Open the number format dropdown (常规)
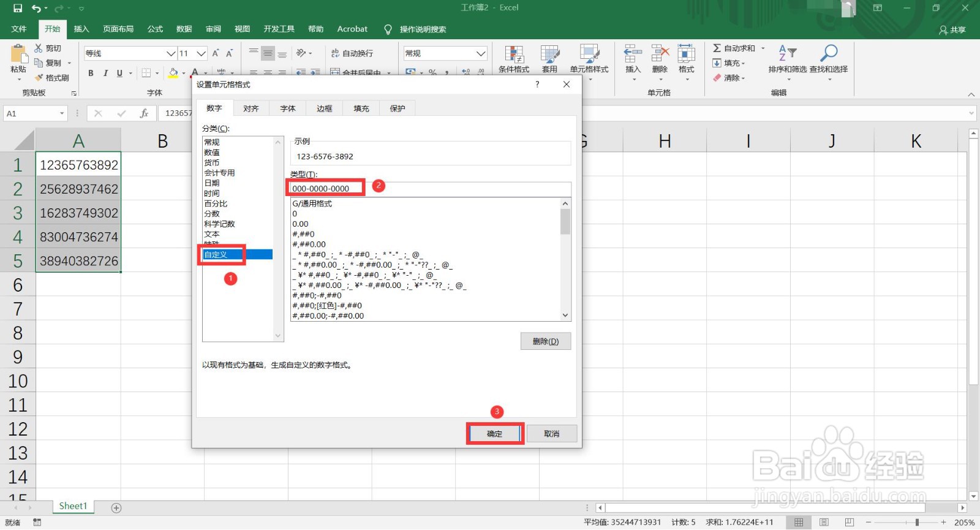Image resolution: width=980 pixels, height=530 pixels. coord(481,53)
